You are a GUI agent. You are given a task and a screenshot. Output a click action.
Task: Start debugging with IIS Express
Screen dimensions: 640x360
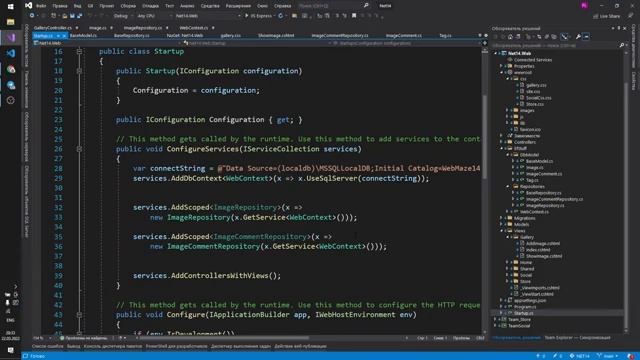pyautogui.click(x=258, y=16)
